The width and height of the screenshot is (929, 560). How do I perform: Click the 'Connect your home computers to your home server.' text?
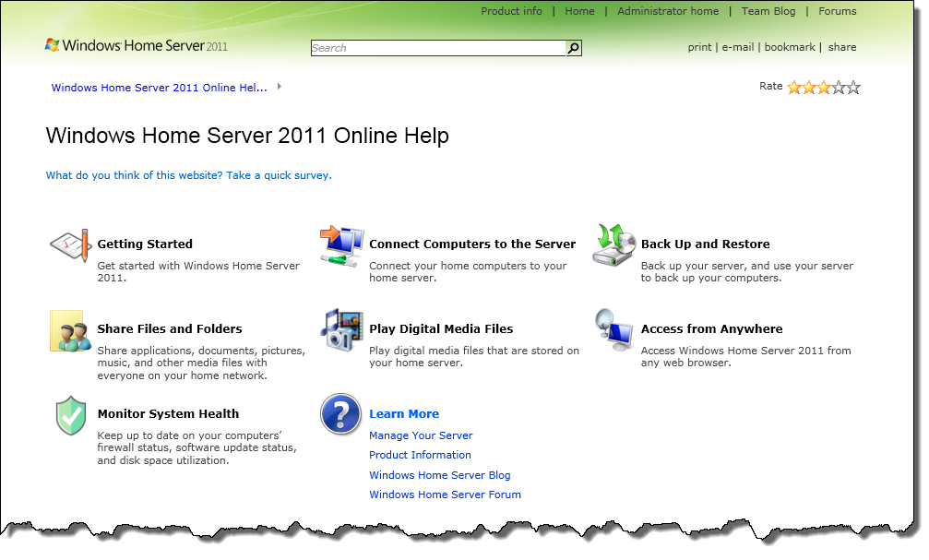pos(468,272)
